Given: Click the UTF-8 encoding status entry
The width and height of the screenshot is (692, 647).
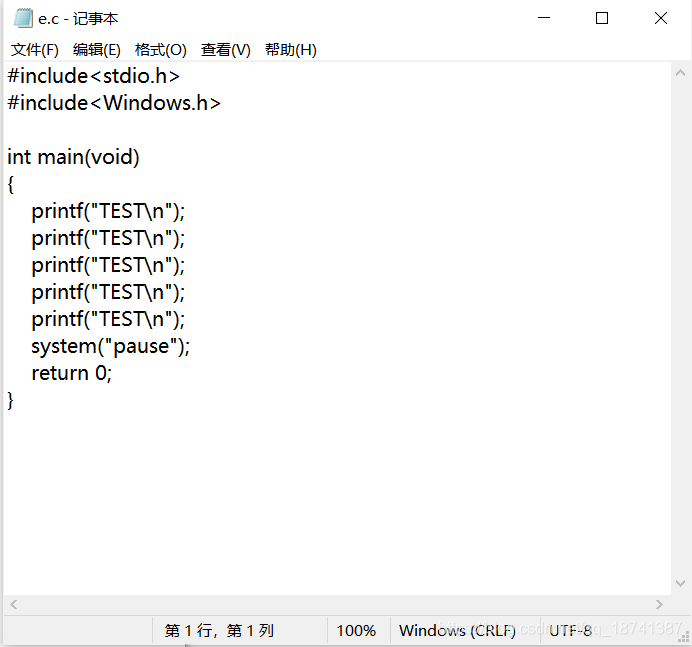Looking at the screenshot, I should tap(570, 631).
